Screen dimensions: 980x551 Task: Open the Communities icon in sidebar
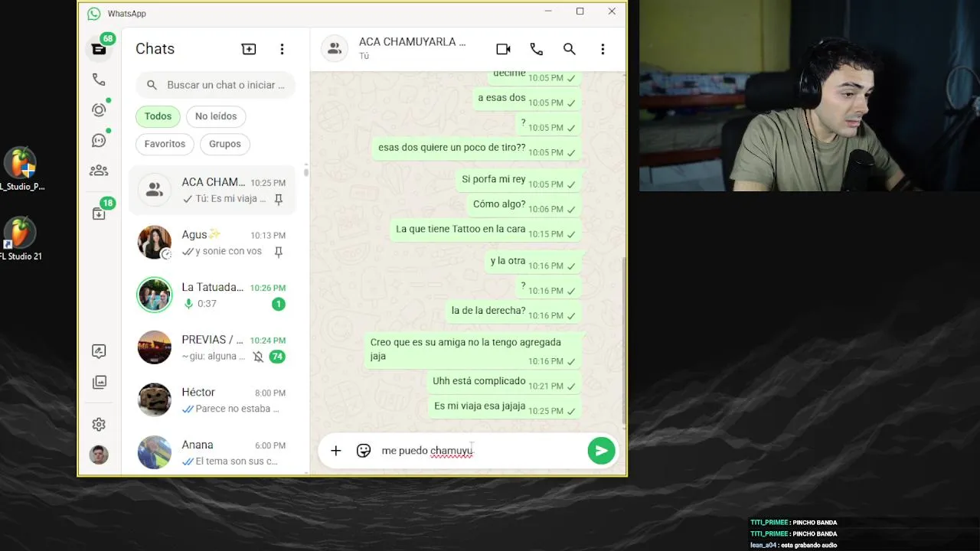[99, 171]
